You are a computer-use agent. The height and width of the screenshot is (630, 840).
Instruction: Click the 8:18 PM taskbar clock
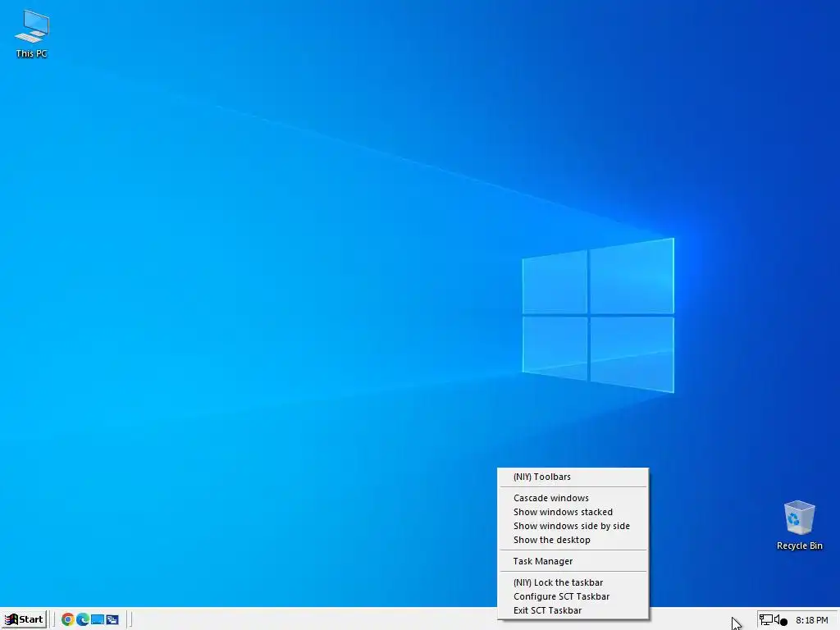point(811,620)
